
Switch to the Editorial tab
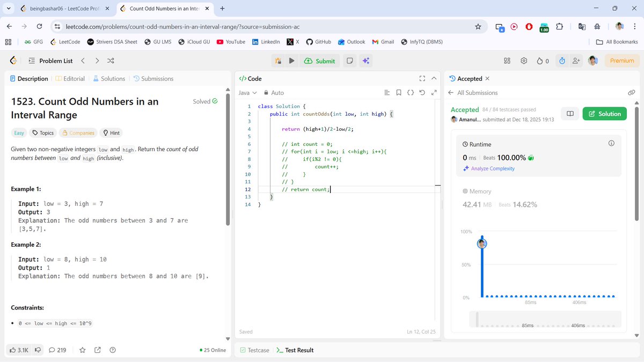click(x=70, y=78)
